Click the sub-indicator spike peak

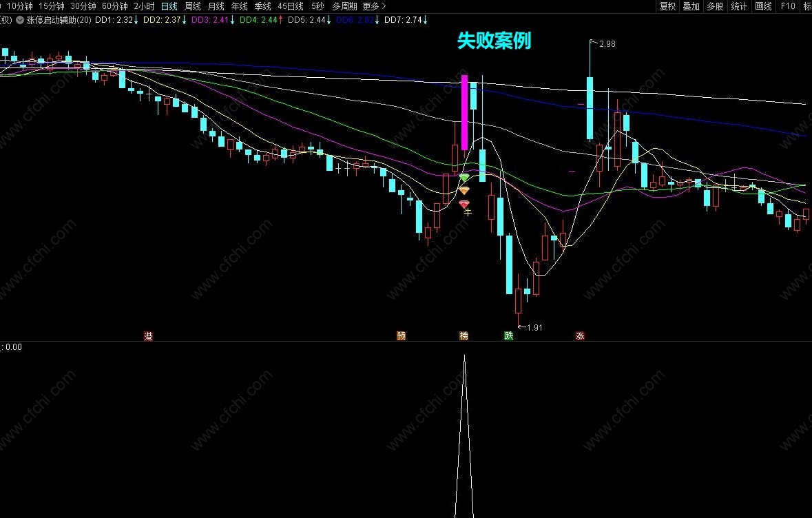(464, 358)
